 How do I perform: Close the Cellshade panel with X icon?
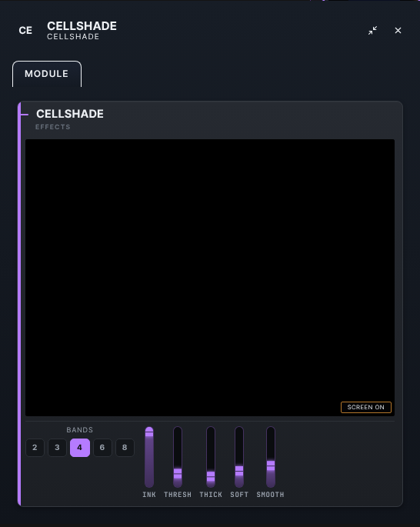point(398,31)
